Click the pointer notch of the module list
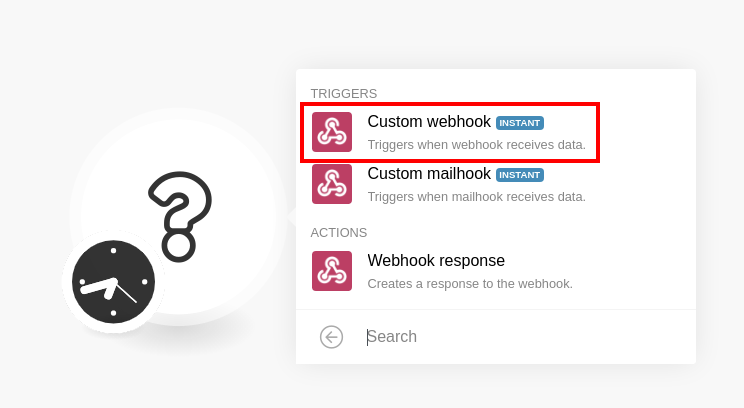The width and height of the screenshot is (744, 408). [291, 217]
